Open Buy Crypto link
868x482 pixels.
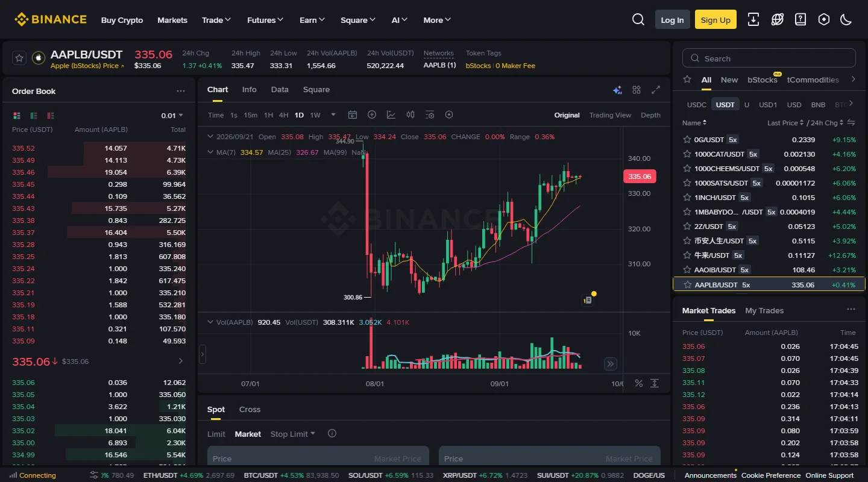click(x=122, y=20)
